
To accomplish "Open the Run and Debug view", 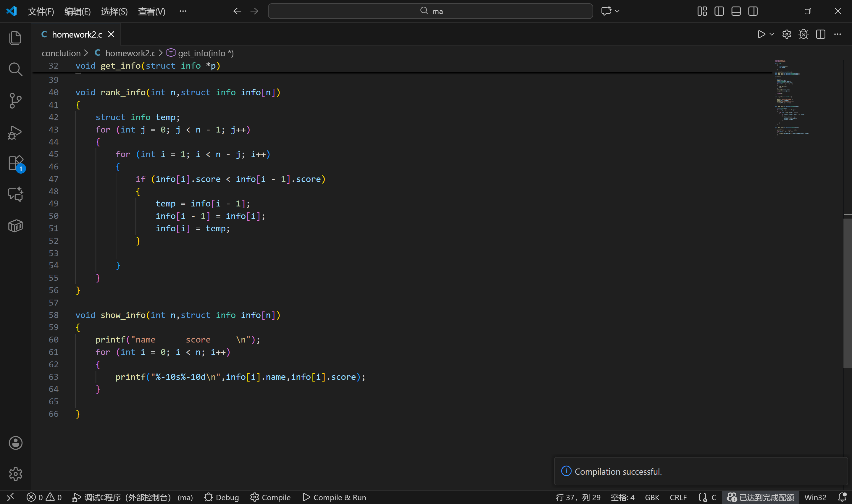I will [x=15, y=133].
